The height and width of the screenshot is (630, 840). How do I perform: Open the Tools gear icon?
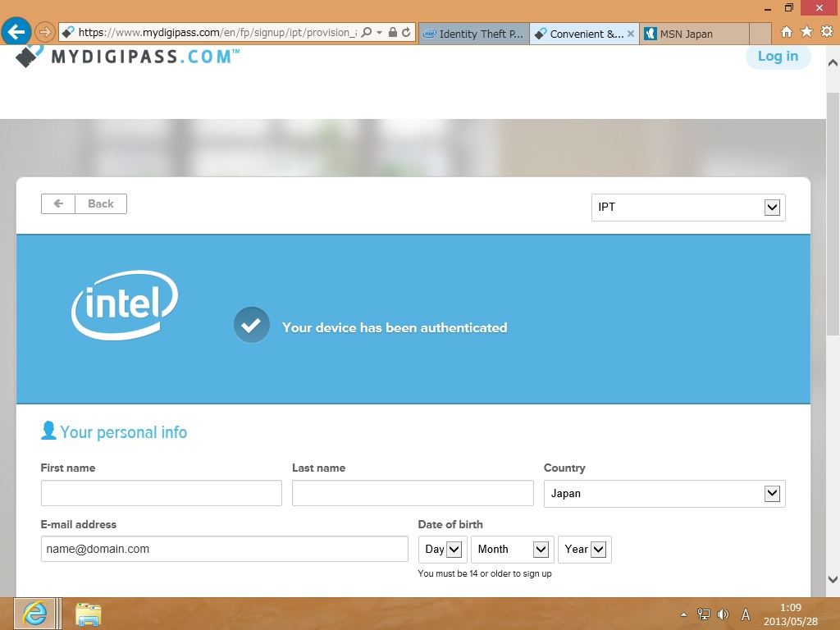(827, 32)
